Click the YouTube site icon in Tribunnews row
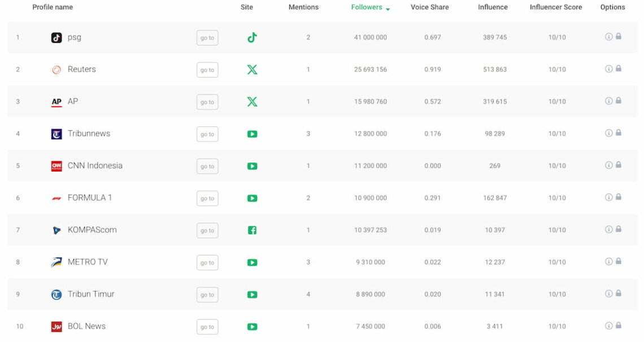 click(252, 134)
